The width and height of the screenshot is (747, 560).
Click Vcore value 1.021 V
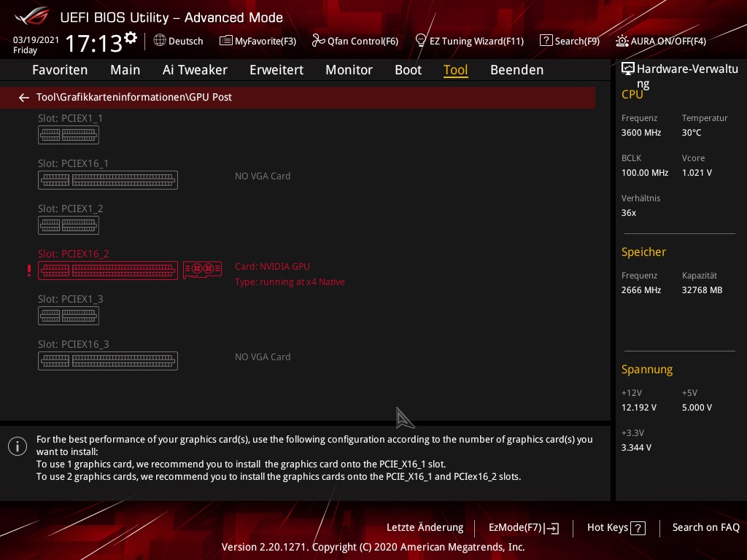pos(697,173)
